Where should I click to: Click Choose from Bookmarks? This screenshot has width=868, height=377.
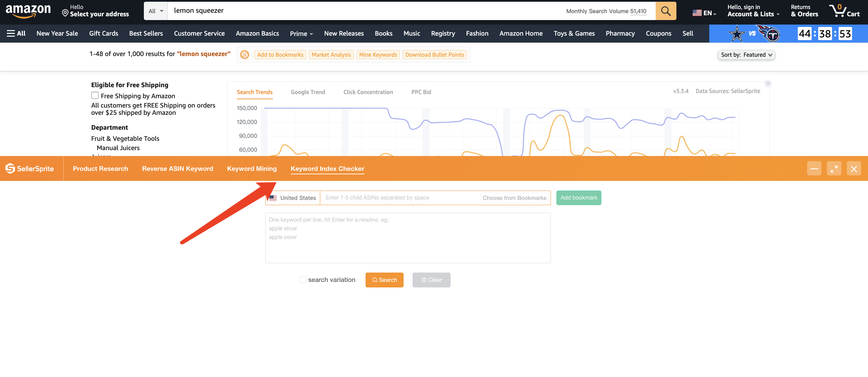pos(515,198)
